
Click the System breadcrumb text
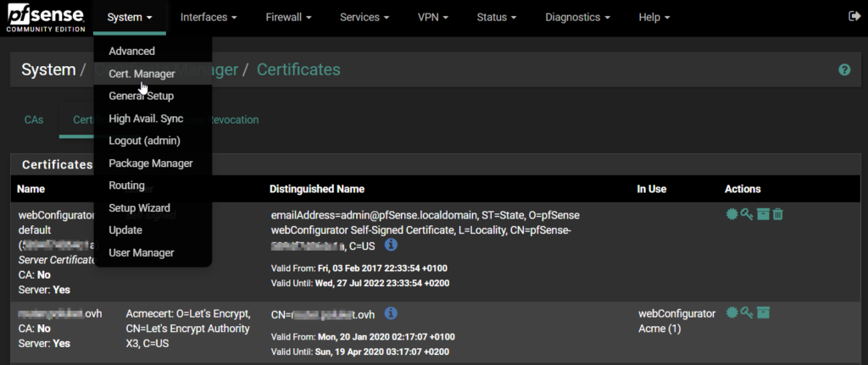click(48, 69)
